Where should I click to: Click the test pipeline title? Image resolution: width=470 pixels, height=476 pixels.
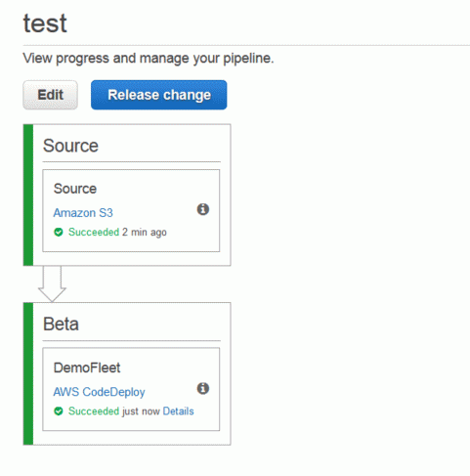coord(45,23)
